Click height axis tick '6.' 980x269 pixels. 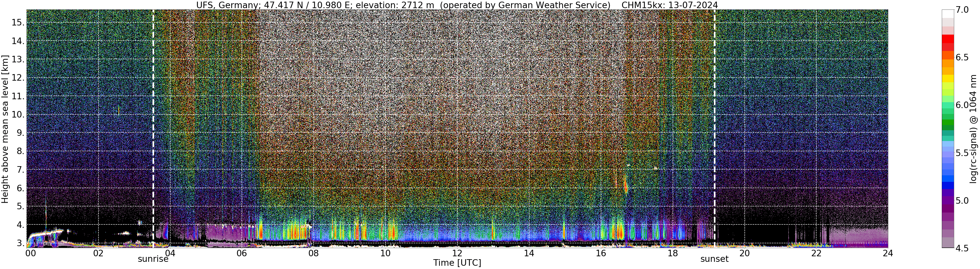[20, 188]
